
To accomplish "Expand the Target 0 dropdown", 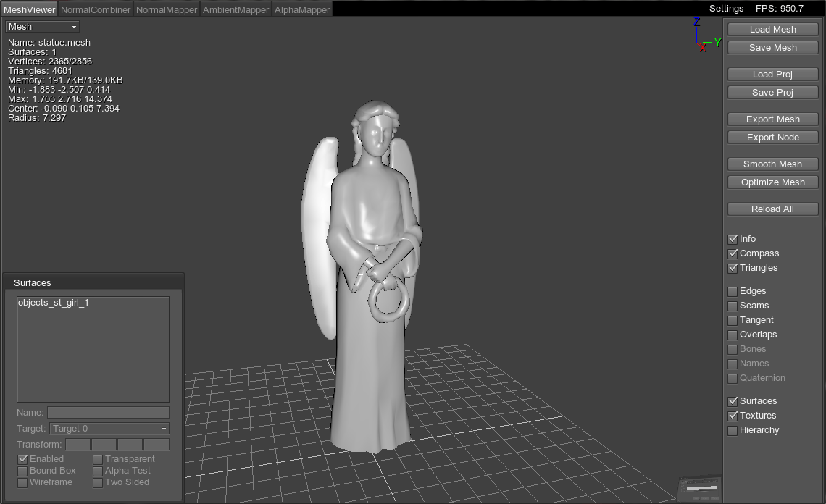I will pos(109,429).
